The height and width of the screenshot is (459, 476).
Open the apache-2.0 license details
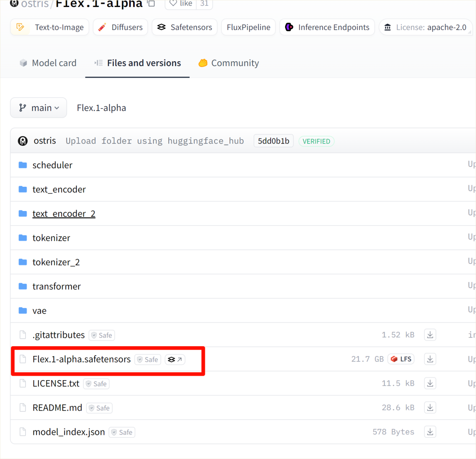[425, 27]
